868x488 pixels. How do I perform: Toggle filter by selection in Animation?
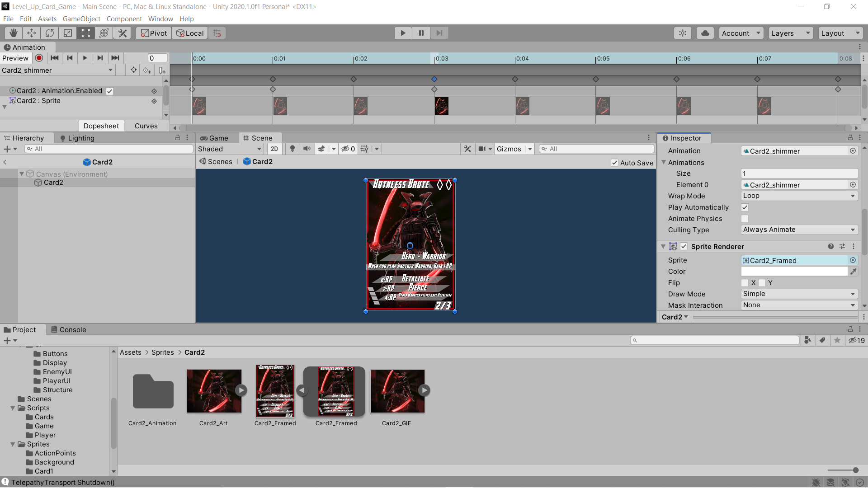click(133, 70)
